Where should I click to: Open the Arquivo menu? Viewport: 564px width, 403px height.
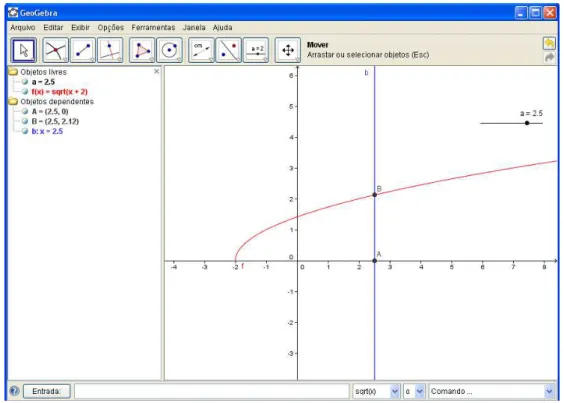(x=23, y=28)
